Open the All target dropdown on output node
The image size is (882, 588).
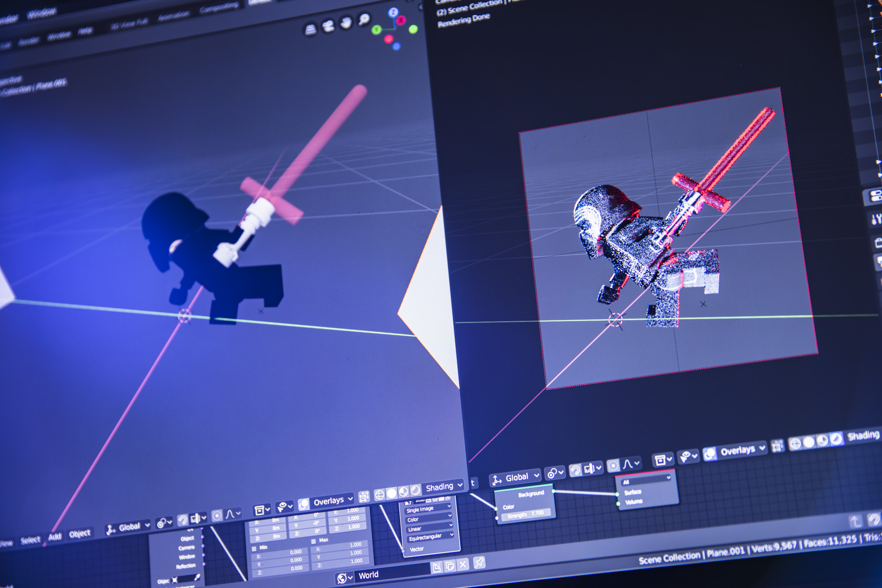tap(647, 480)
